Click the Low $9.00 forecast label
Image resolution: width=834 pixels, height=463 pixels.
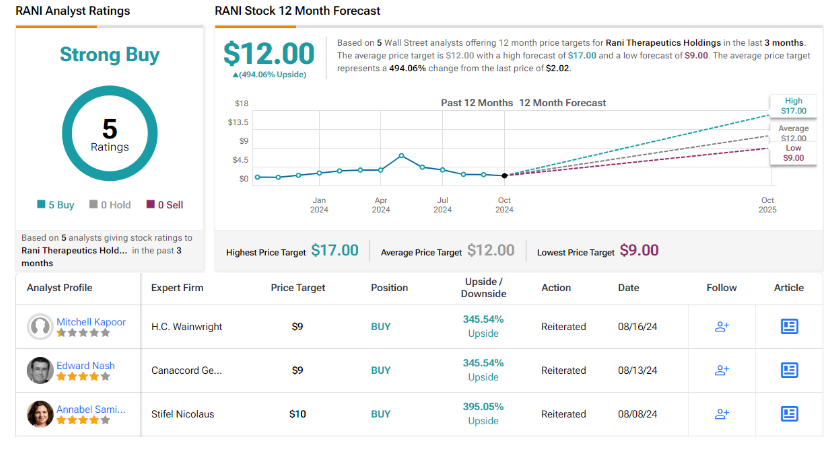click(x=793, y=153)
